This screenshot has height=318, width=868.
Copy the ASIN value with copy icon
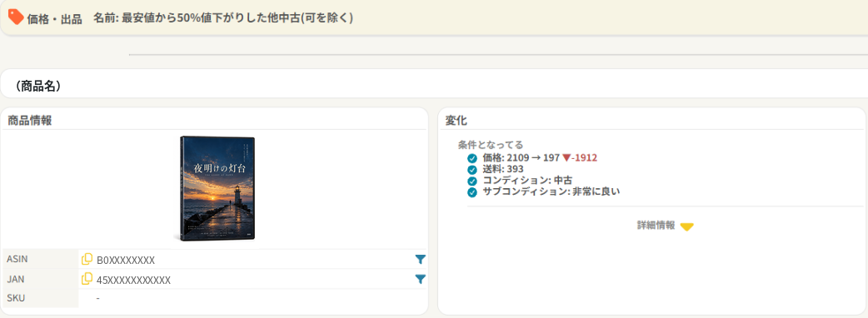click(87, 259)
